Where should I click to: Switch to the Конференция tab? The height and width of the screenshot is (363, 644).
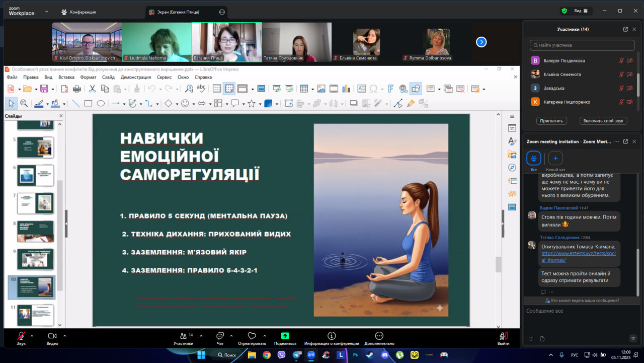(78, 12)
